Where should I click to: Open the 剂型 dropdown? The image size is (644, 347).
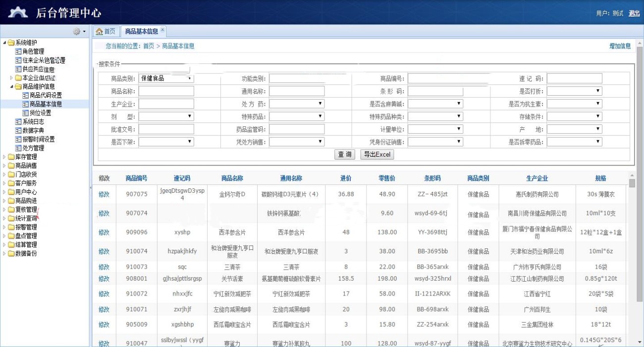[166, 116]
